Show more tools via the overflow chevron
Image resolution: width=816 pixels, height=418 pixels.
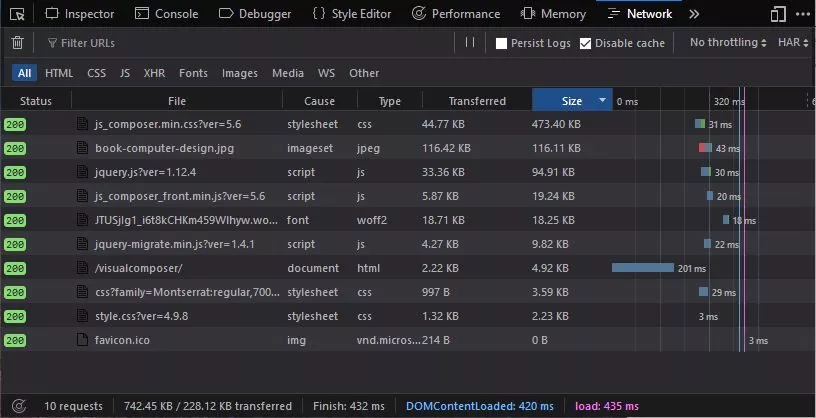click(694, 14)
